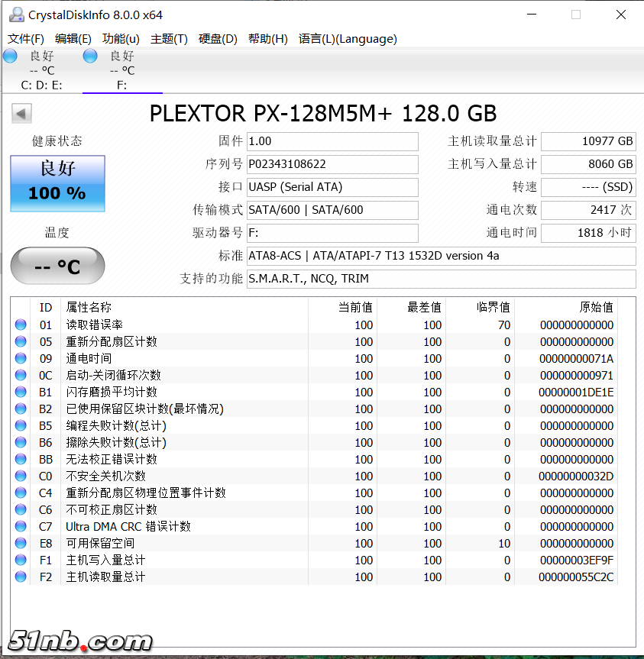This screenshot has width=644, height=659.
Task: Open the 硬盘(D) menu
Action: coord(218,38)
